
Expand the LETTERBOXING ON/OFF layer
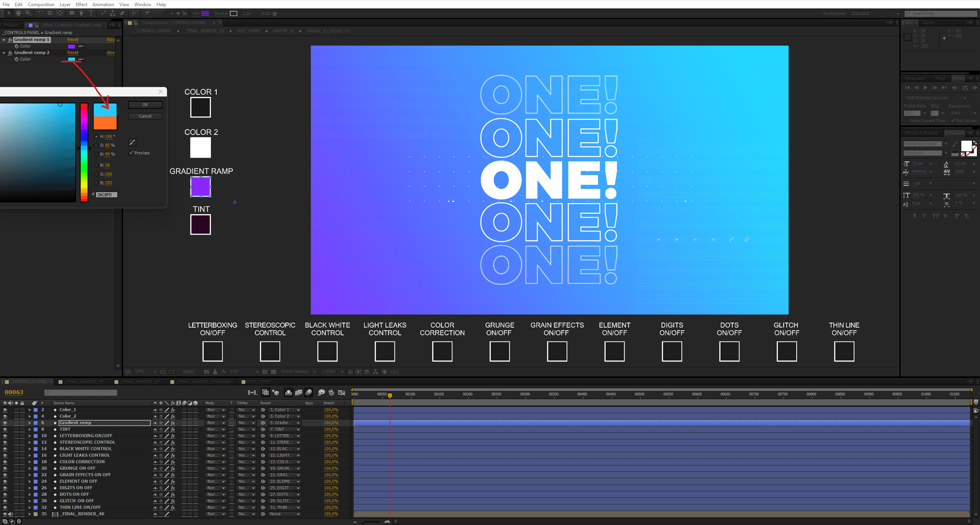pyautogui.click(x=30, y=436)
